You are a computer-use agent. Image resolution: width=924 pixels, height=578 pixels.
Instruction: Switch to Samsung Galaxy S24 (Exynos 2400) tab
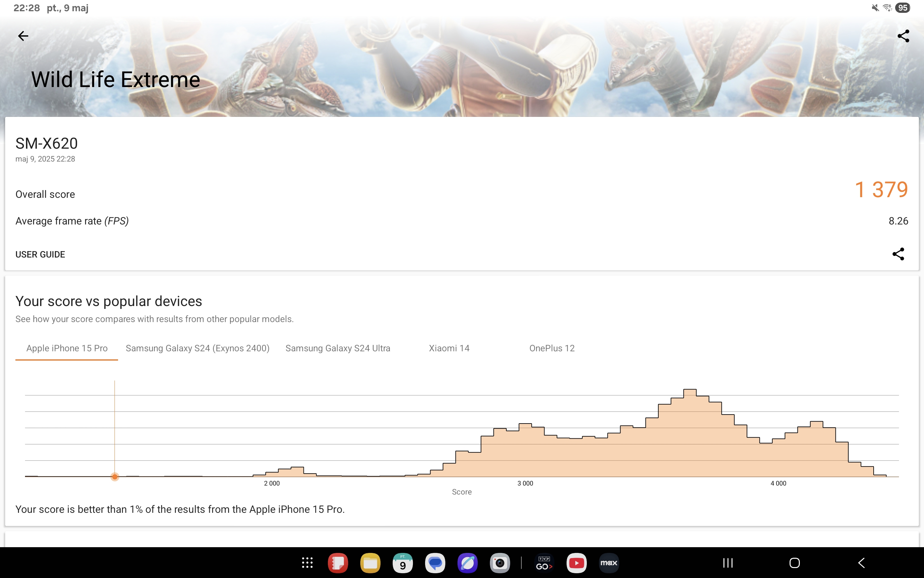pyautogui.click(x=197, y=348)
